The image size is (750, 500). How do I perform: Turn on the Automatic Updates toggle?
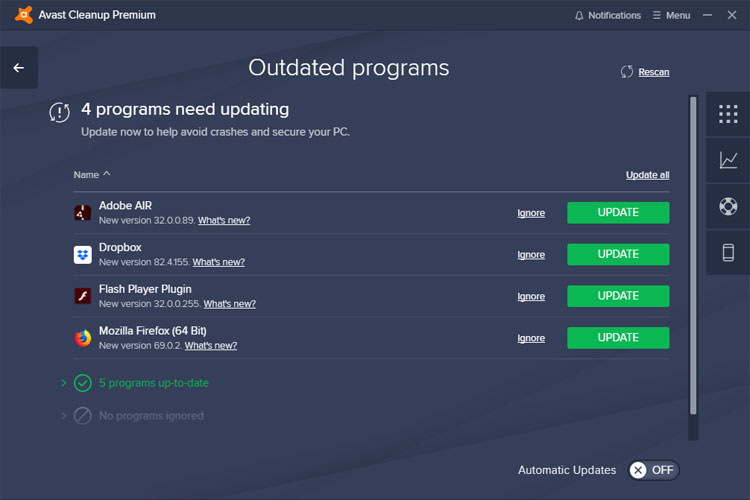[653, 470]
